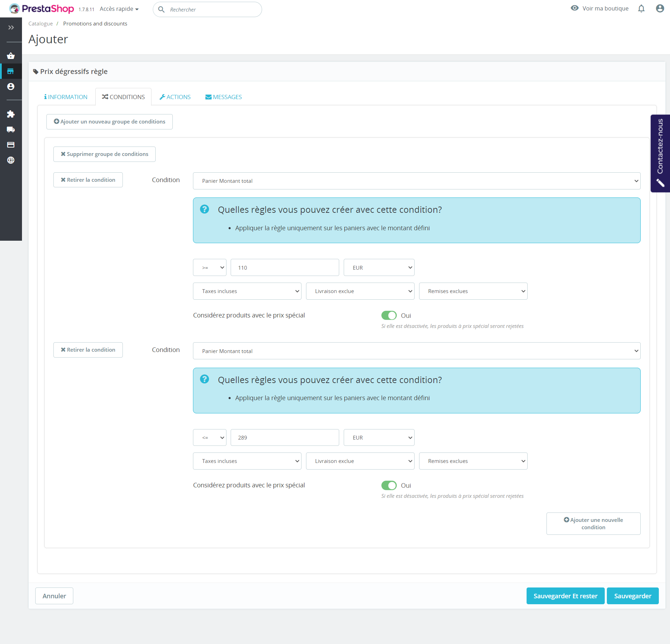This screenshot has height=644, width=670.
Task: Click Ajouter une nouvelle condition button
Action: (x=593, y=524)
